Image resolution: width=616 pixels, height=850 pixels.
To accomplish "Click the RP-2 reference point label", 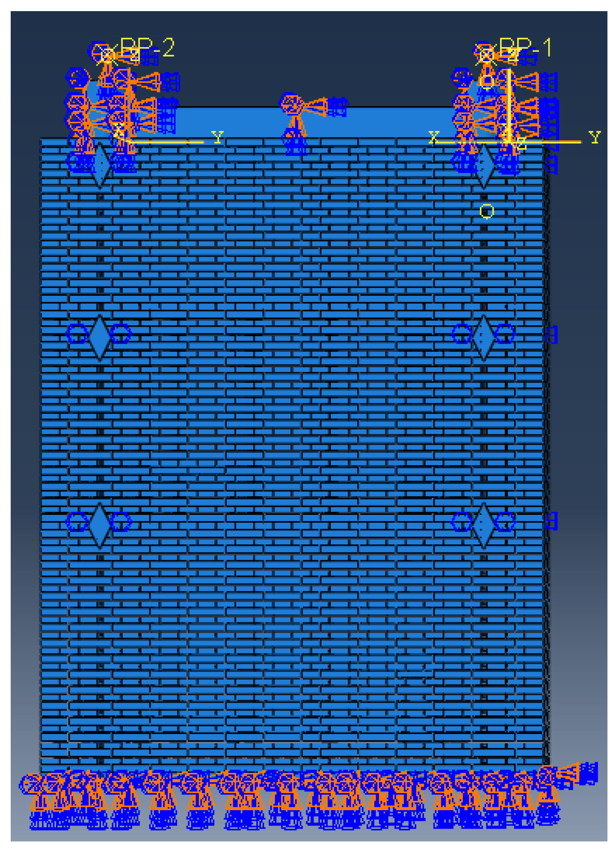I will pyautogui.click(x=147, y=47).
